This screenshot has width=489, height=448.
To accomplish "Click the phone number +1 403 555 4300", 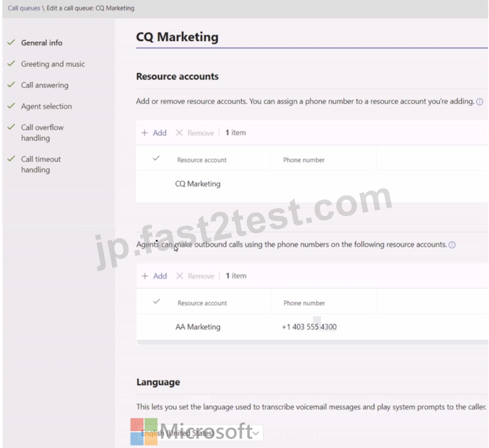I will [x=309, y=327].
